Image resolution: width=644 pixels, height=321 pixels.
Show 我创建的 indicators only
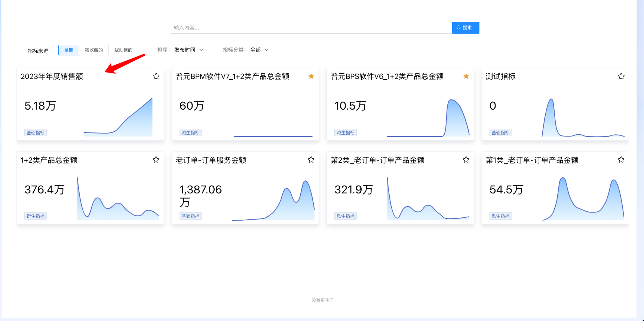pos(123,50)
